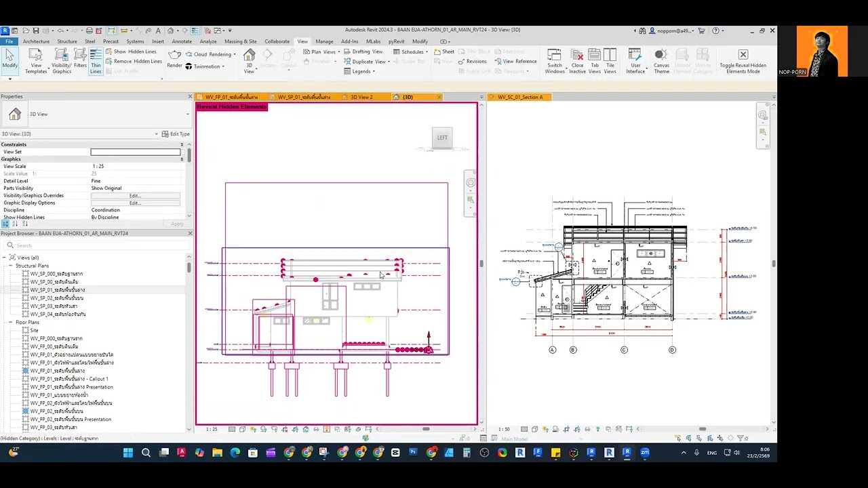This screenshot has width=868, height=488.
Task: Click the Project Browser search field
Action: click(97, 245)
